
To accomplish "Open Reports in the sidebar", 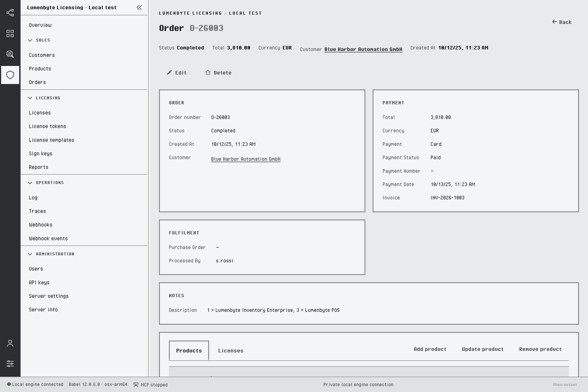I will coord(38,167).
